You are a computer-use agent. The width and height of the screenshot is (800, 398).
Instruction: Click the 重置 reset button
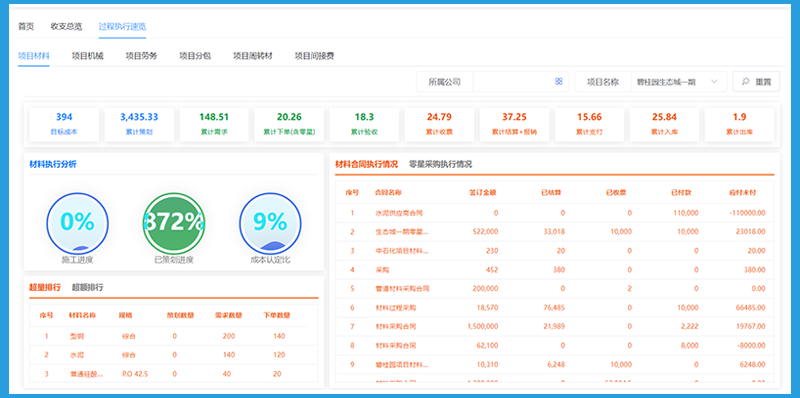click(756, 81)
